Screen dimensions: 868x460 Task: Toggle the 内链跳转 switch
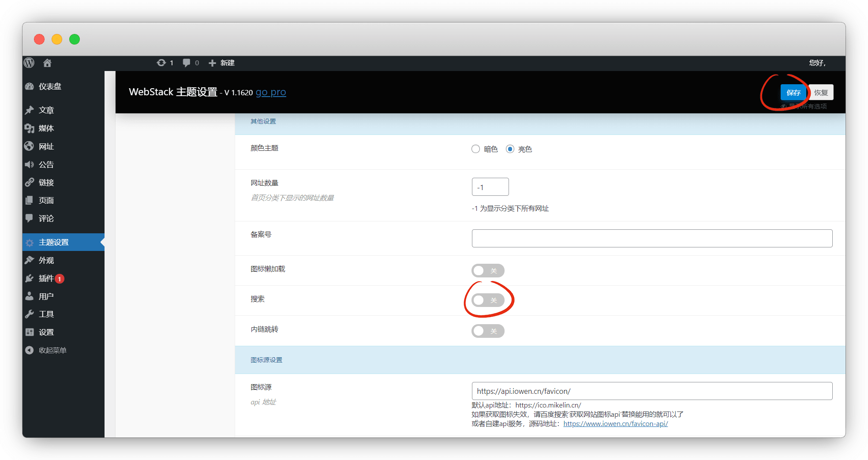[x=487, y=331]
